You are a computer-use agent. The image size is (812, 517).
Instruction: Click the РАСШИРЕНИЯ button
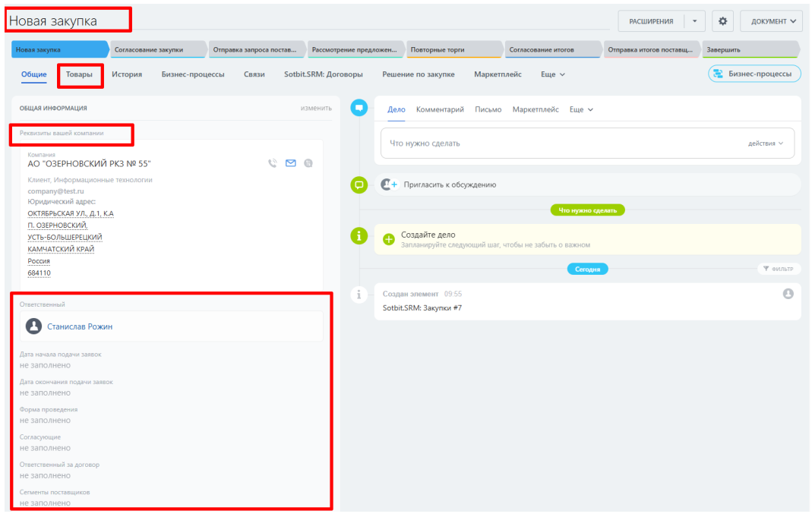click(x=651, y=21)
